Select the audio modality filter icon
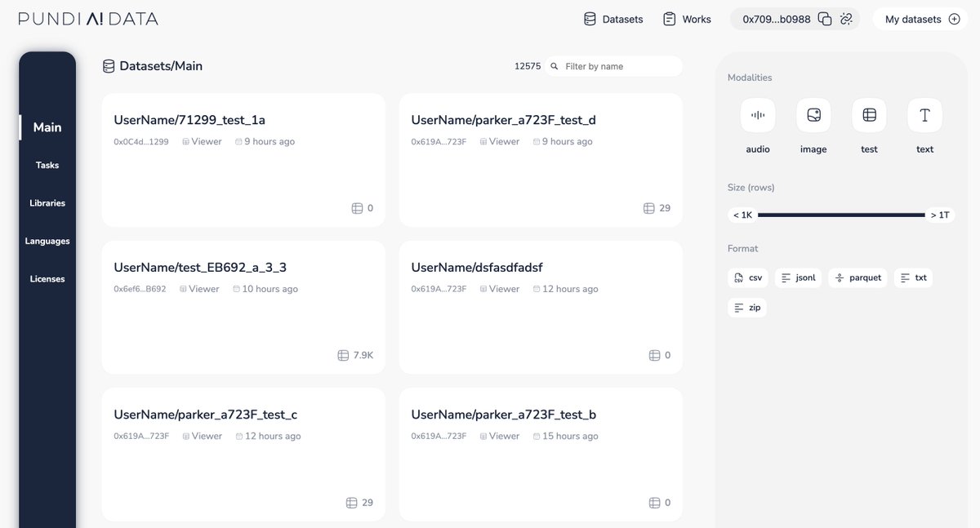This screenshot has width=980, height=528. pyautogui.click(x=757, y=115)
